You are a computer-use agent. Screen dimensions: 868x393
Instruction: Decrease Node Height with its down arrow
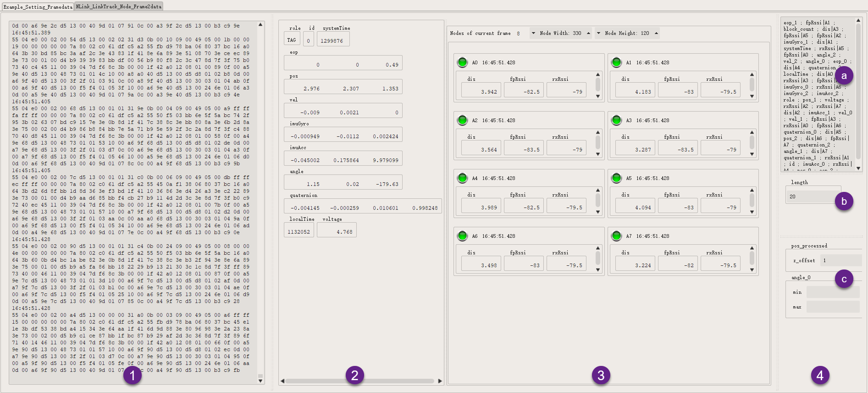tap(598, 33)
